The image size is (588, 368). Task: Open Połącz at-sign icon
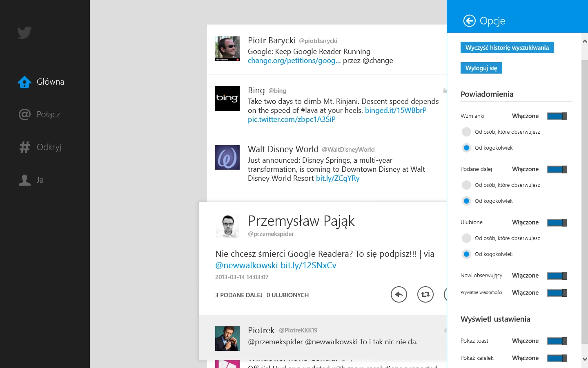24,114
